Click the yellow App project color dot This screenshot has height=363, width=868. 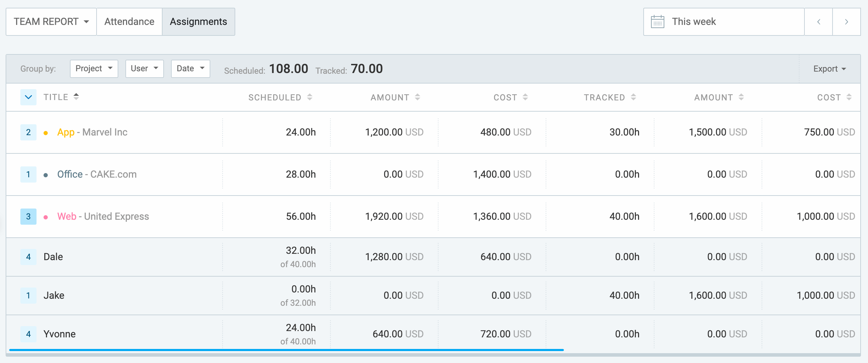click(x=46, y=133)
